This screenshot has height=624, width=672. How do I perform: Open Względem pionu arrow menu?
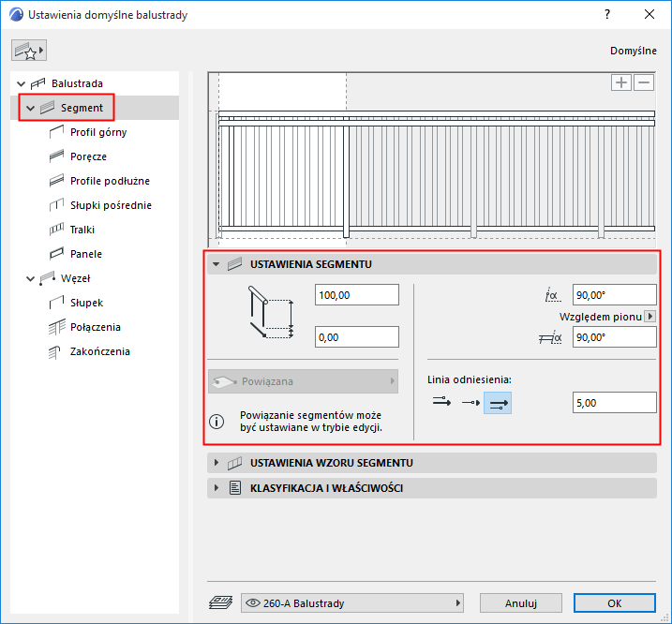click(x=650, y=317)
